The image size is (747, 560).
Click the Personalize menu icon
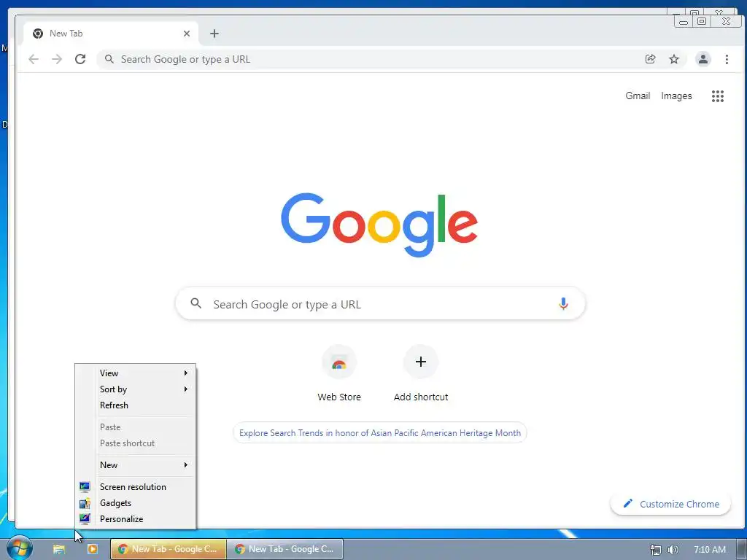tap(85, 519)
